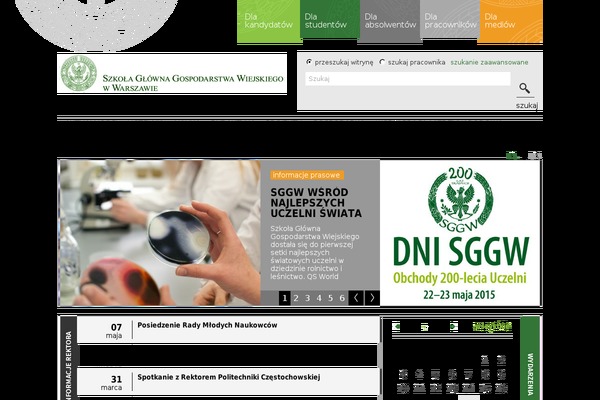Go to slide 4 in the slider
Viewport: 600px width, 400px height.
[x=319, y=298]
